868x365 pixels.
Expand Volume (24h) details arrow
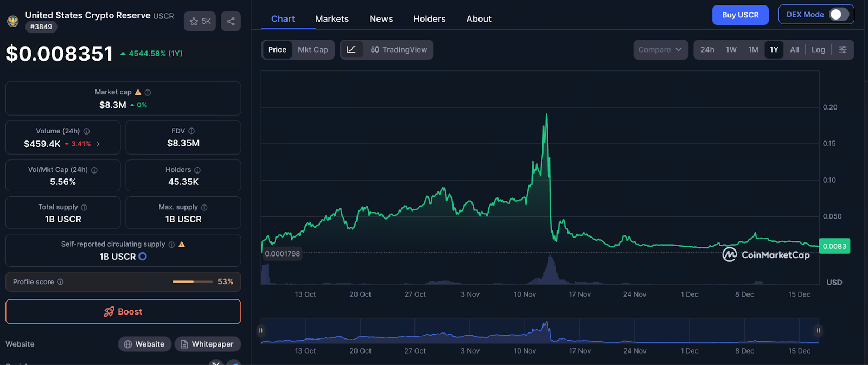[x=98, y=144]
